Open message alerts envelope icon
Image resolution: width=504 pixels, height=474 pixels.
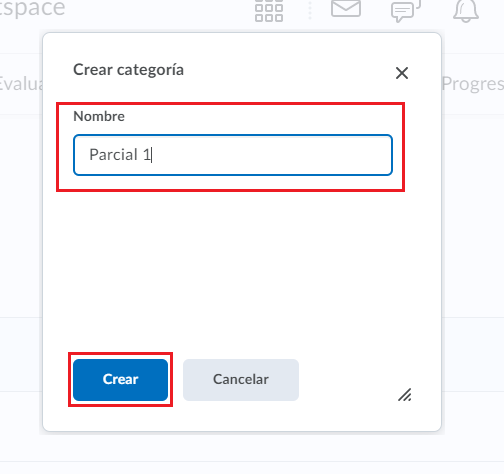click(346, 8)
